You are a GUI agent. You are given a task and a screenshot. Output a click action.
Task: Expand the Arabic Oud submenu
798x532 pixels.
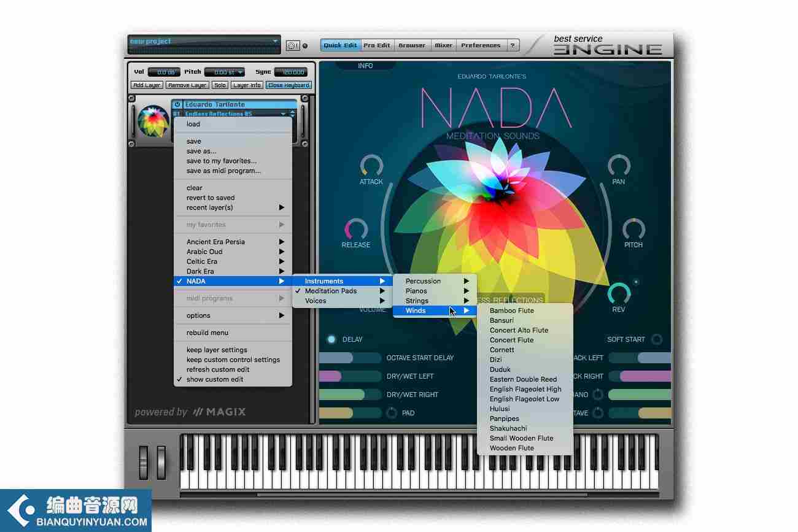pos(233,252)
